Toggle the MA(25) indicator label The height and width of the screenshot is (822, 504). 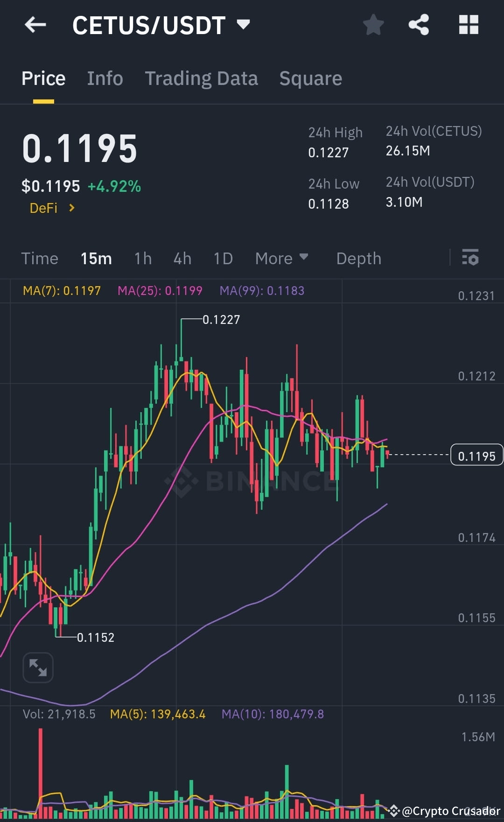coord(161,290)
